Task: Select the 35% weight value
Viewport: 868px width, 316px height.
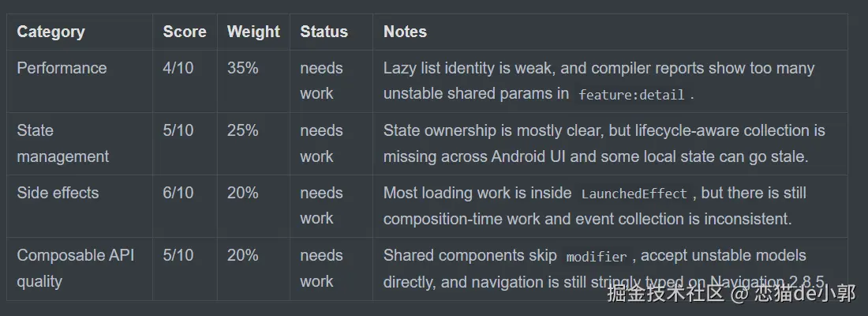Action: tap(242, 68)
